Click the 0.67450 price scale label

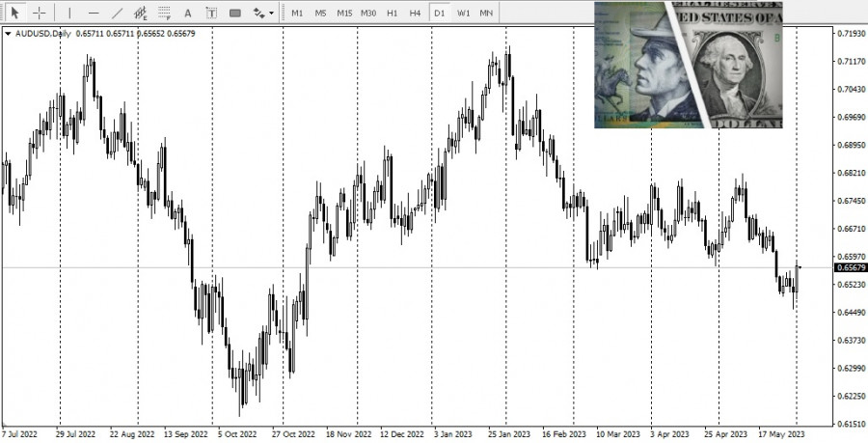(852, 201)
